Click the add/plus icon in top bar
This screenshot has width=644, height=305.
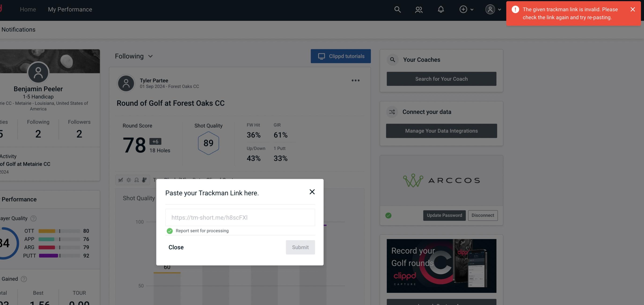463,9
